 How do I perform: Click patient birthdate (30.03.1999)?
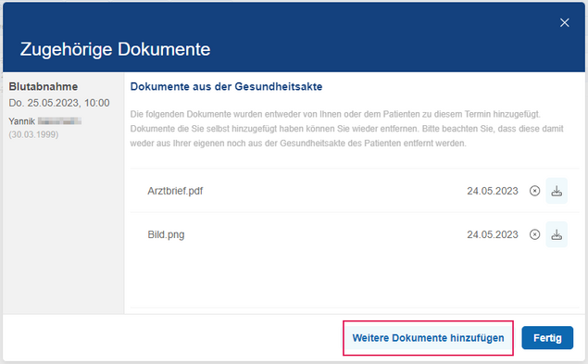(33, 134)
